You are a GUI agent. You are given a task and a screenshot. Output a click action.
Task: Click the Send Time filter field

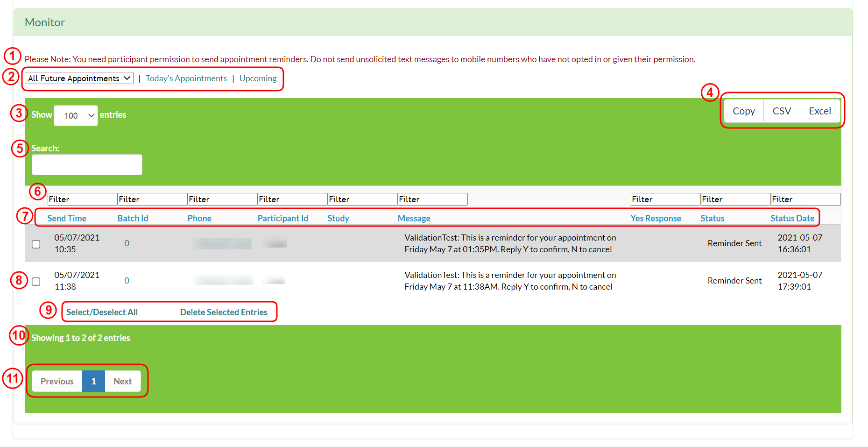click(82, 199)
